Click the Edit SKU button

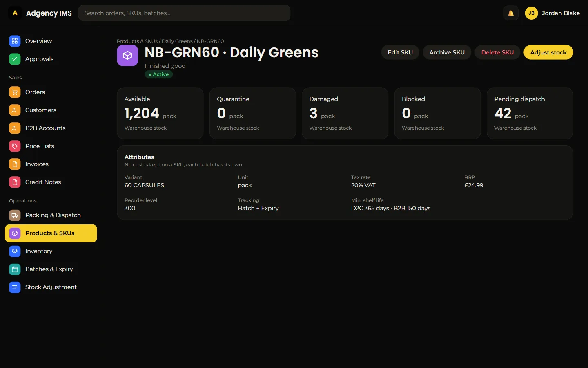pos(400,52)
